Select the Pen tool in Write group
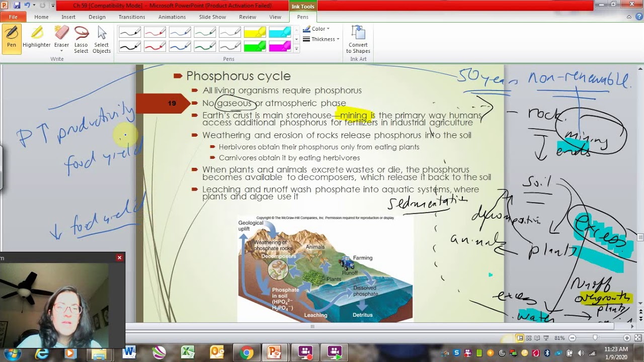Screen dimensions: 644x362 (12, 39)
